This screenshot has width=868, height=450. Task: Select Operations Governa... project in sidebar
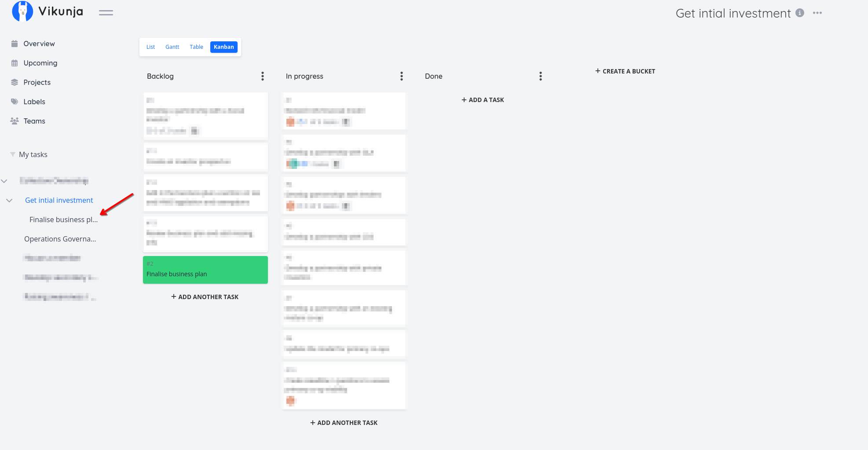[x=60, y=239]
